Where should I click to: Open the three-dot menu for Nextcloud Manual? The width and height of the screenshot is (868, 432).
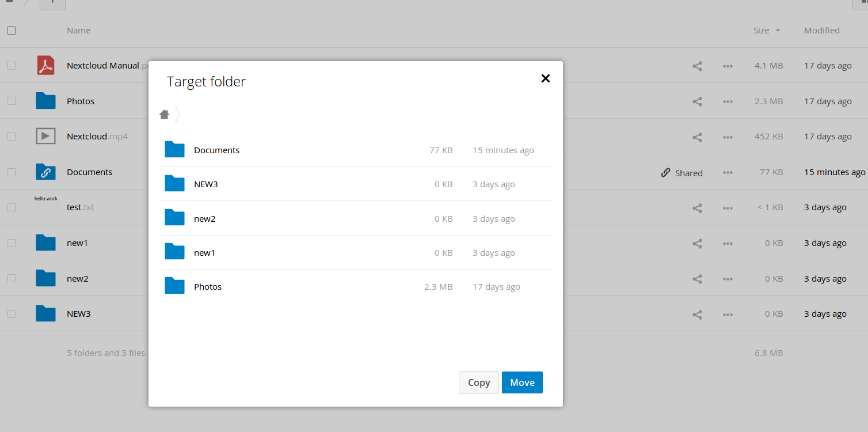tap(728, 66)
